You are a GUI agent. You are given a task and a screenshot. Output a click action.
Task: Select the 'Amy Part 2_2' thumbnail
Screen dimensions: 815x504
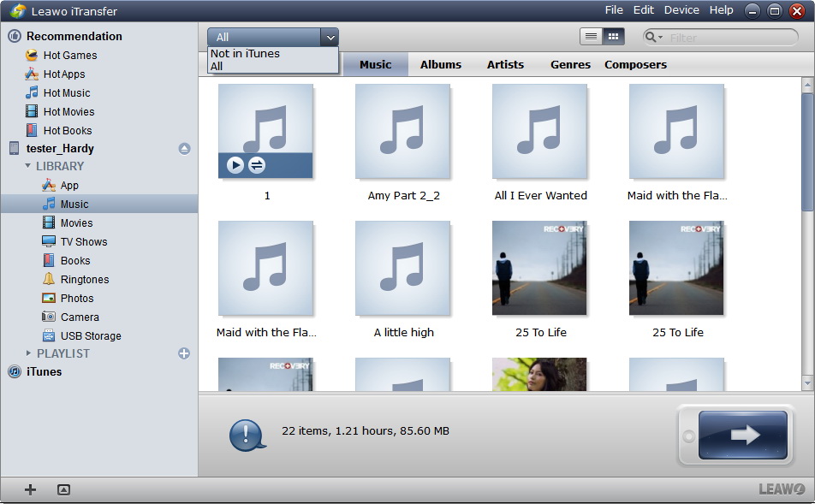pyautogui.click(x=403, y=132)
